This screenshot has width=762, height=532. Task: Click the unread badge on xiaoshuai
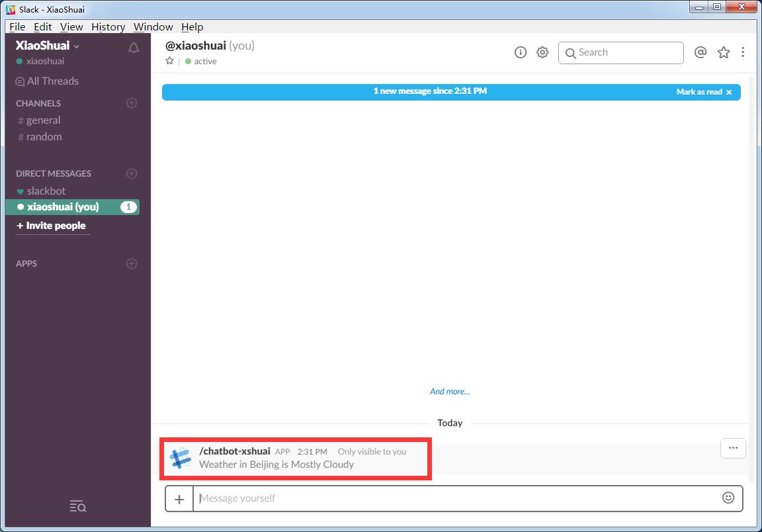click(x=128, y=207)
